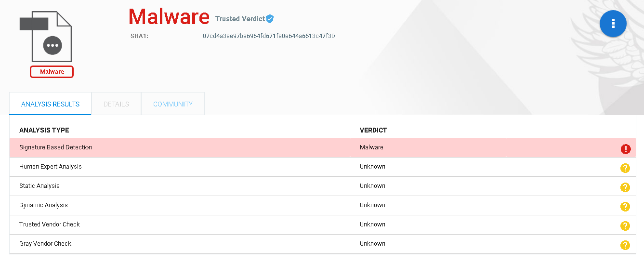Click question mark icon for Static Analysis
Viewport: 644px width, 264px height.
[625, 187]
